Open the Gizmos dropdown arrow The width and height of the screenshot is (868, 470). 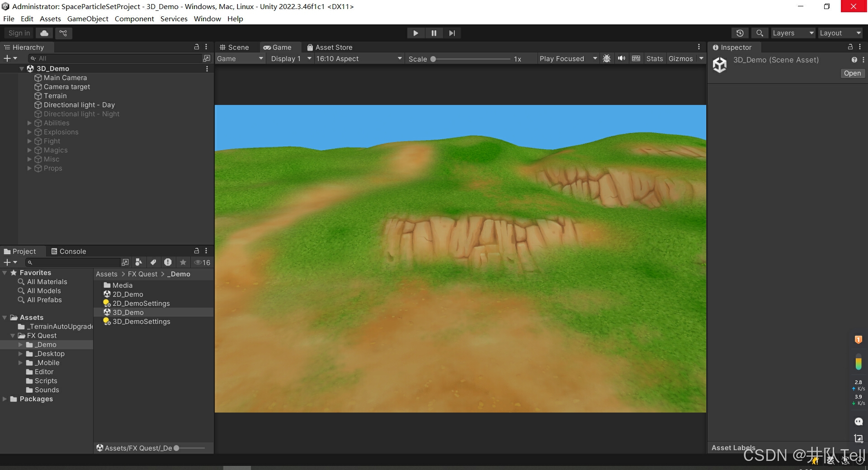point(701,58)
